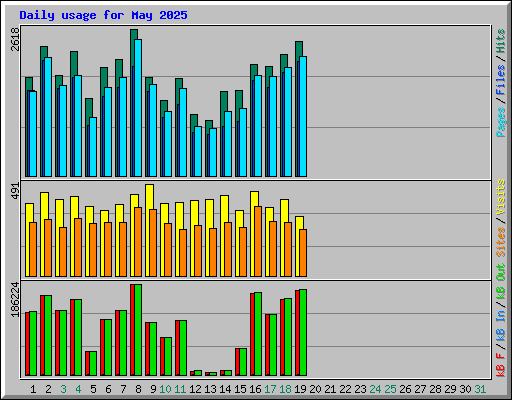Click the cyan hits bar for day 1

(x=33, y=134)
